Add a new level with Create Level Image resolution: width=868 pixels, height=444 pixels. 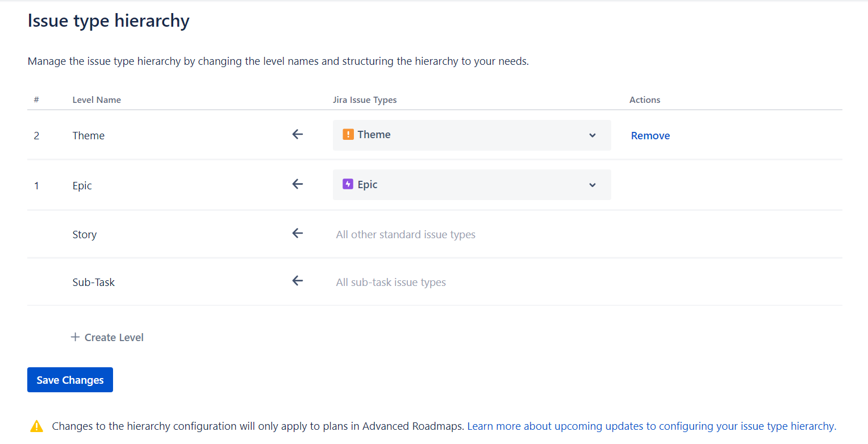[x=107, y=337]
